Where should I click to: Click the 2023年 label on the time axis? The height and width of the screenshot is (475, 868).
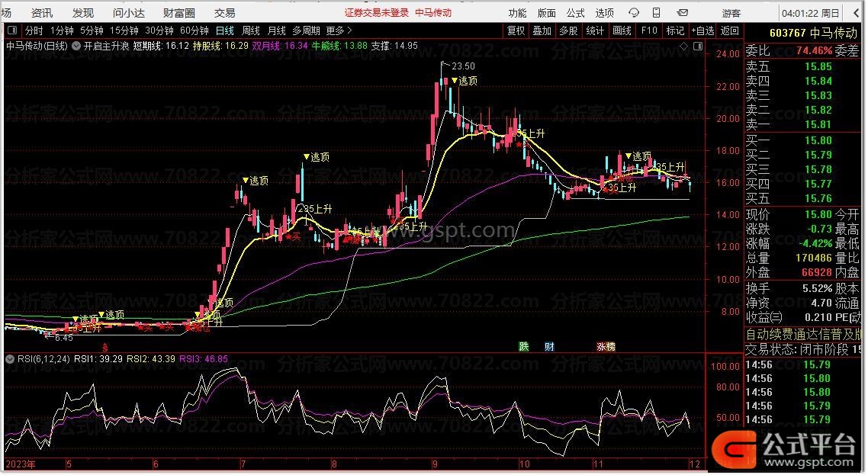point(21,464)
